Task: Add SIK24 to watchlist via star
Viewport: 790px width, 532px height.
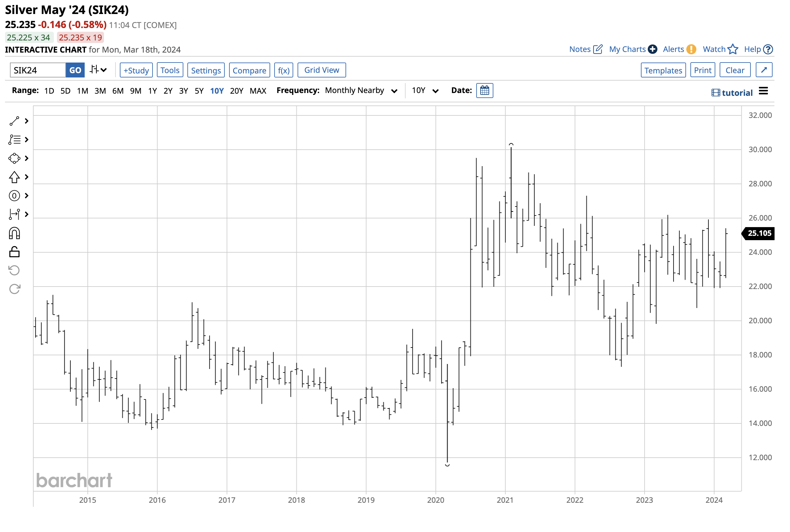Action: coord(733,49)
